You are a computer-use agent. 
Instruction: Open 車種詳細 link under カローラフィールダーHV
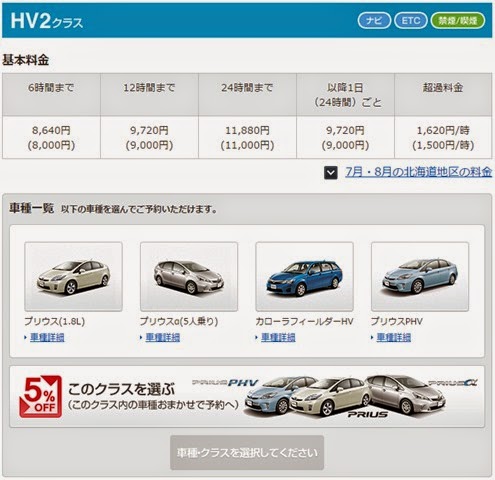(x=278, y=337)
